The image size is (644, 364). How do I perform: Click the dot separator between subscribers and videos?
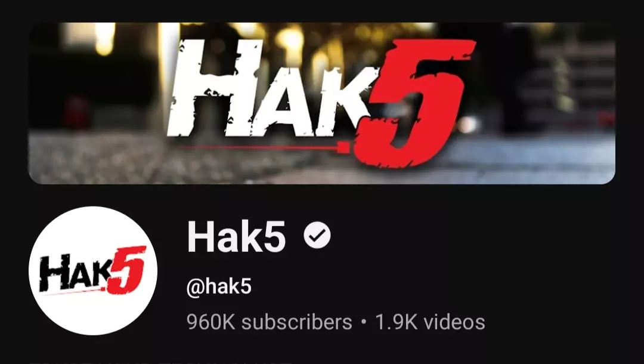[x=364, y=322]
